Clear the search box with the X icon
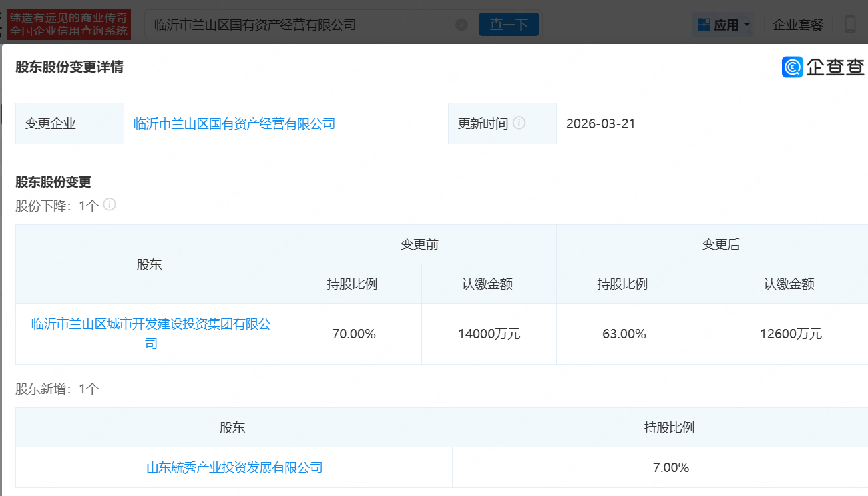The width and height of the screenshot is (868, 496). point(461,25)
